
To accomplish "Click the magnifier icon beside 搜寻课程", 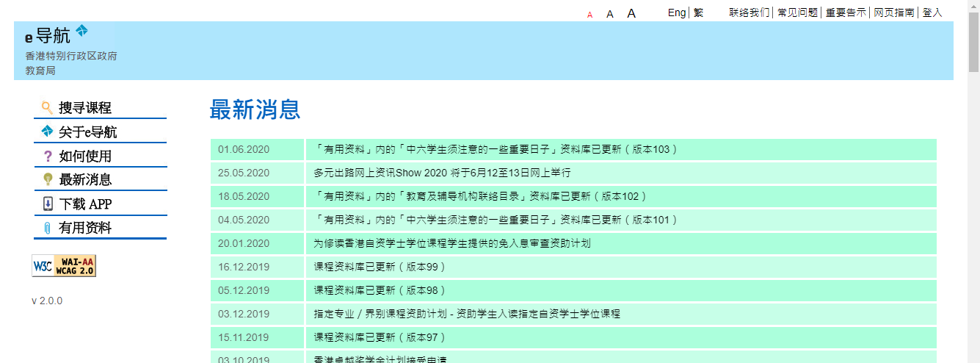I will click(47, 108).
